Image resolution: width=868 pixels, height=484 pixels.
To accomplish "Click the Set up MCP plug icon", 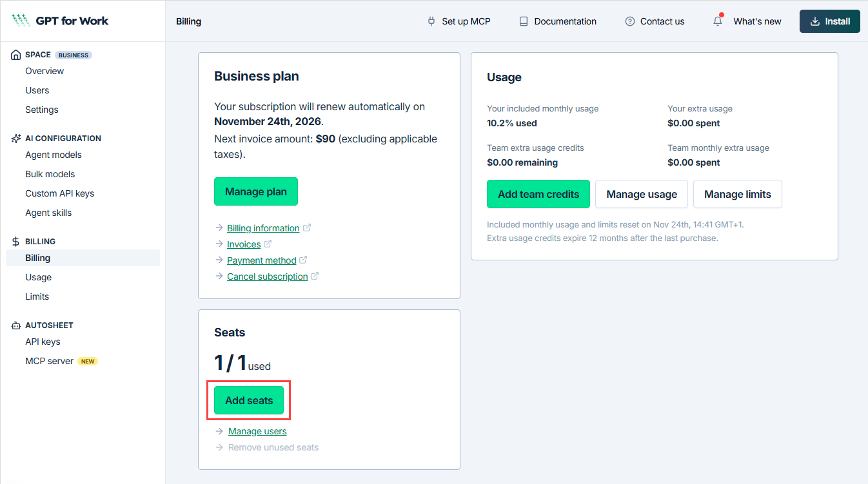I will point(431,21).
